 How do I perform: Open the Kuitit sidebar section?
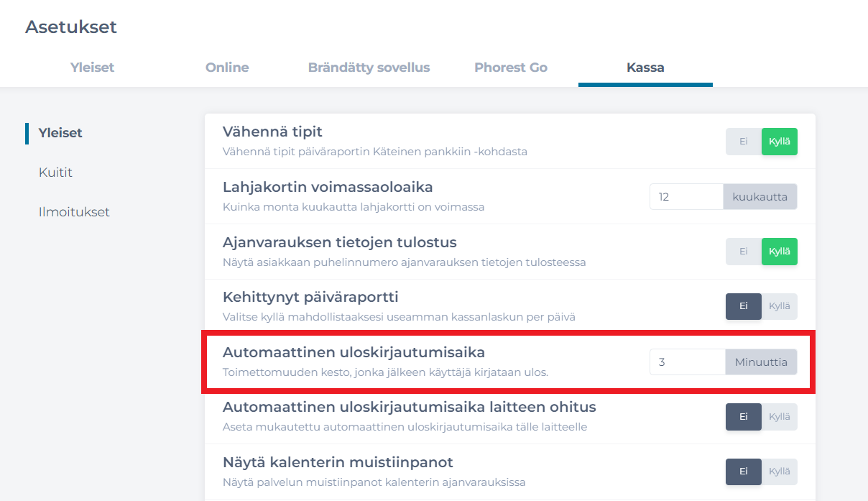click(x=55, y=172)
